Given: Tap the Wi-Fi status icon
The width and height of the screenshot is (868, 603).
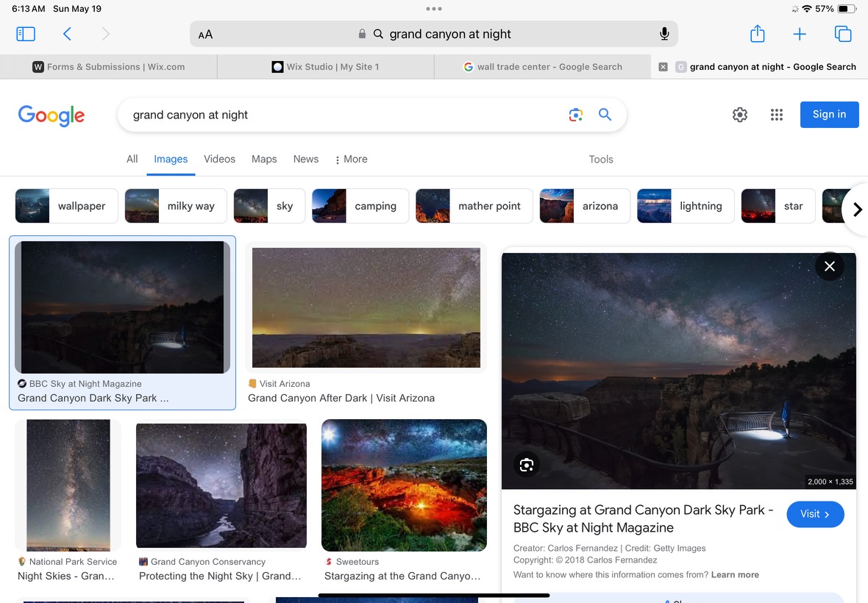Looking at the screenshot, I should [x=806, y=9].
